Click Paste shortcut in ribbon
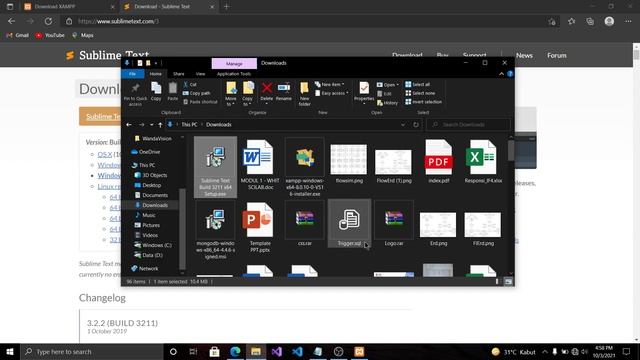 point(200,102)
